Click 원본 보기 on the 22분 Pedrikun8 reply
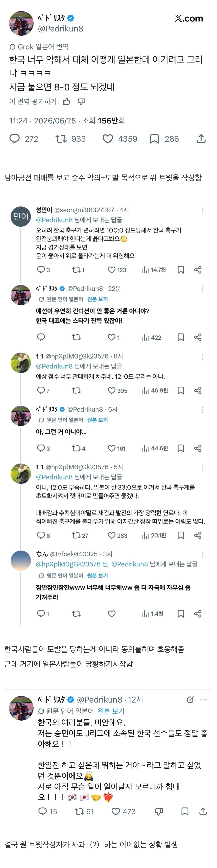The width and height of the screenshot is (217, 868). pyautogui.click(x=98, y=299)
